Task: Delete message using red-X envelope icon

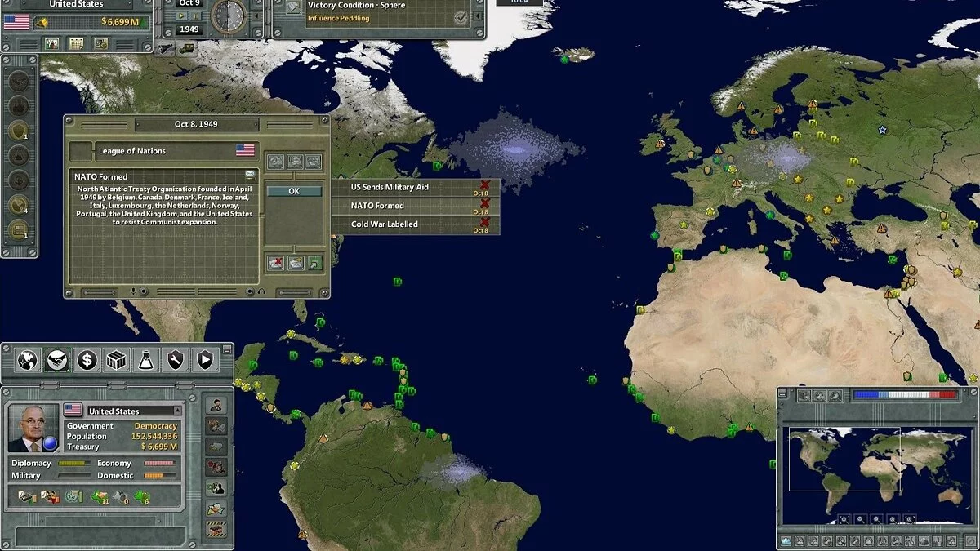Action: [275, 263]
